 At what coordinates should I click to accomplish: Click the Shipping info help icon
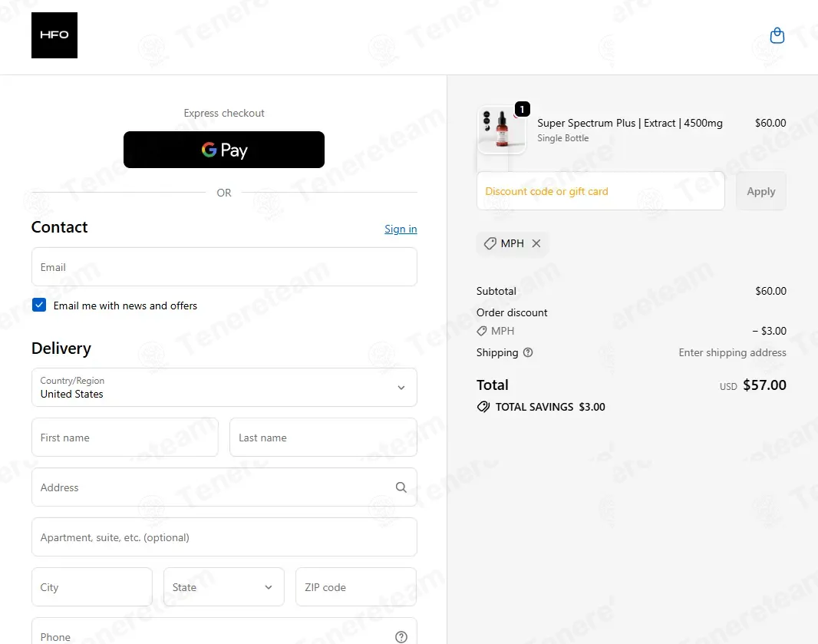click(x=528, y=352)
